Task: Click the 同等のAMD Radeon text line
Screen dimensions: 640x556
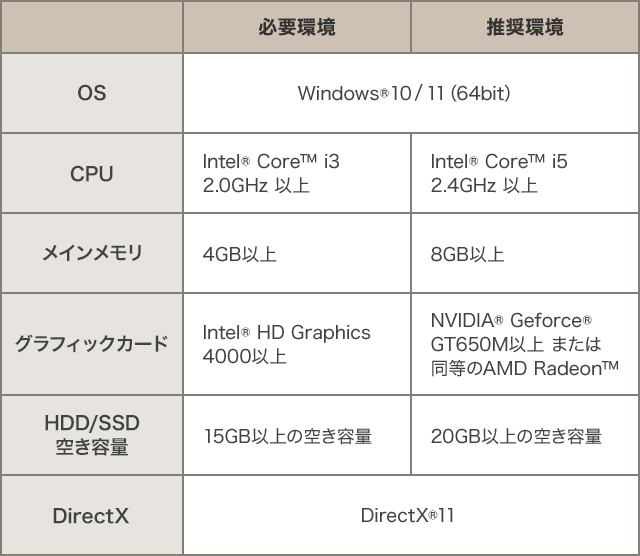Action: 524,368
